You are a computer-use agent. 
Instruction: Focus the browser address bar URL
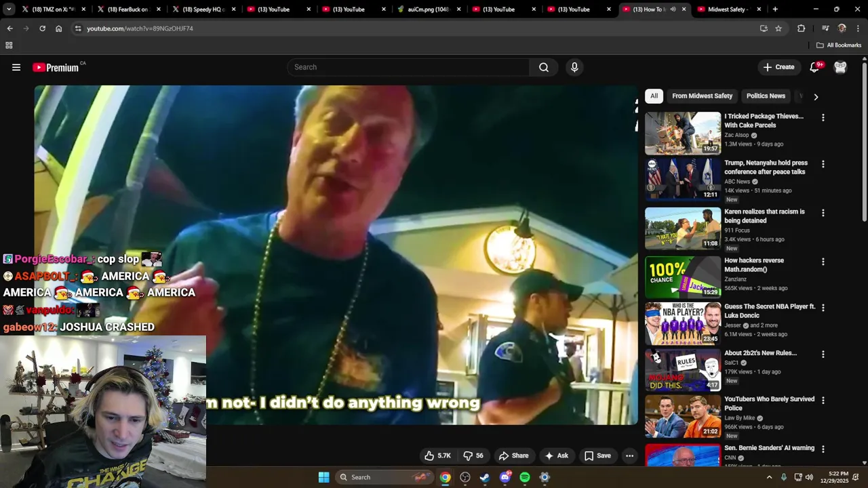pyautogui.click(x=140, y=28)
